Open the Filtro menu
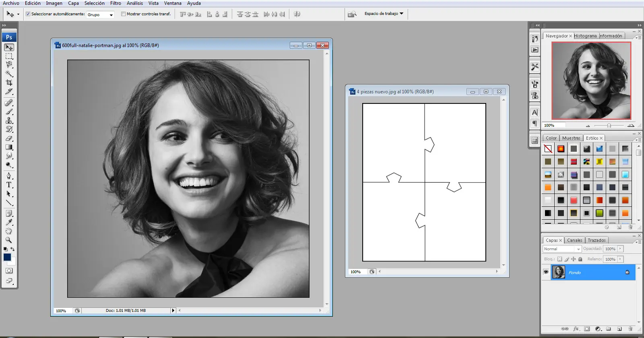 [116, 3]
